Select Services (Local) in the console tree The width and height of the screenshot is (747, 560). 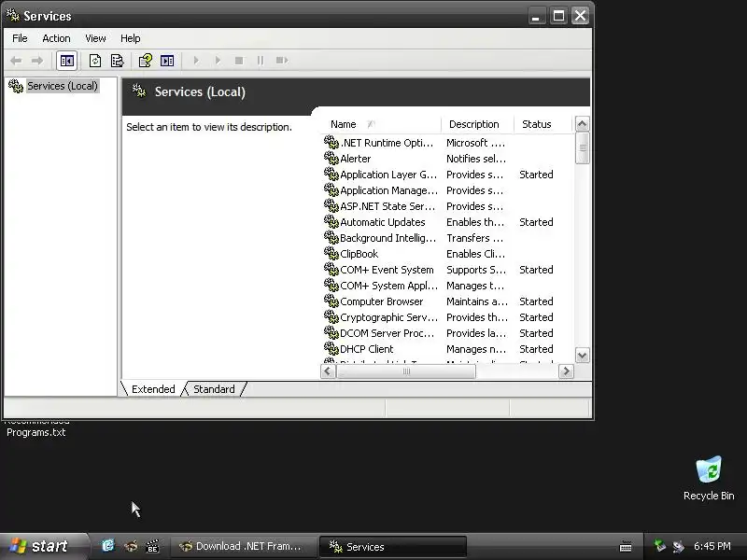[63, 86]
